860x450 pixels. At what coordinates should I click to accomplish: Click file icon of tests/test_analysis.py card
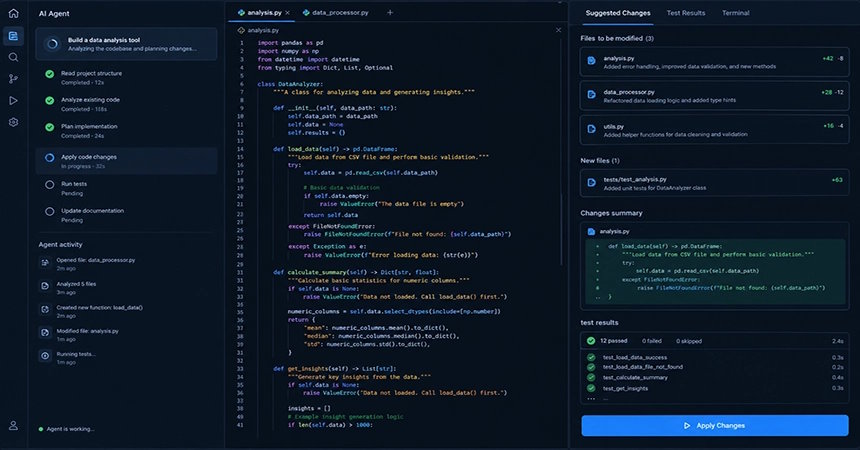[591, 182]
